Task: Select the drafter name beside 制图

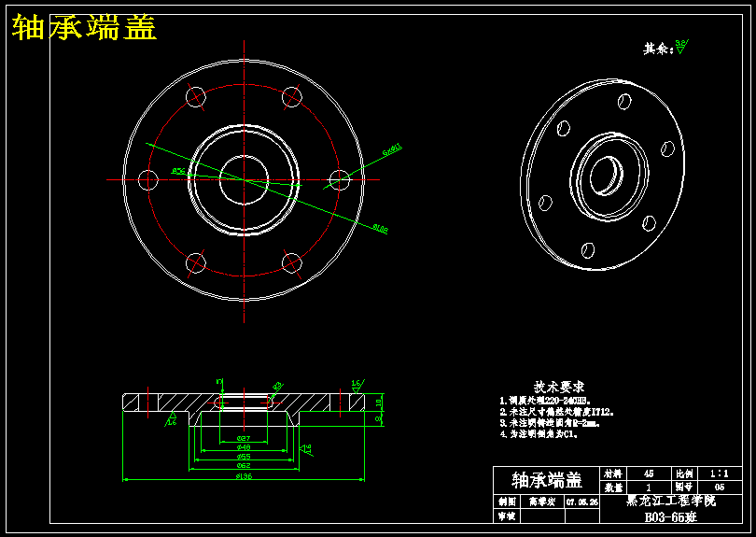Action: 542,502
